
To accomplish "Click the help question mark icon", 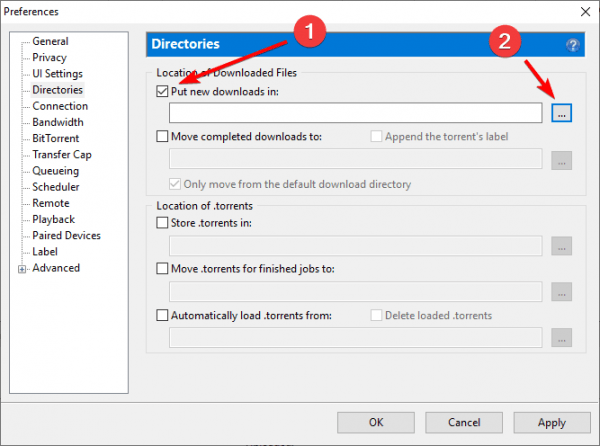I will (573, 46).
